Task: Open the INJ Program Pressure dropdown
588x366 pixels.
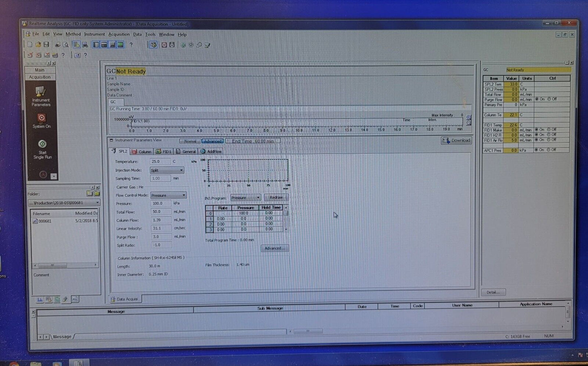Action: click(x=245, y=198)
